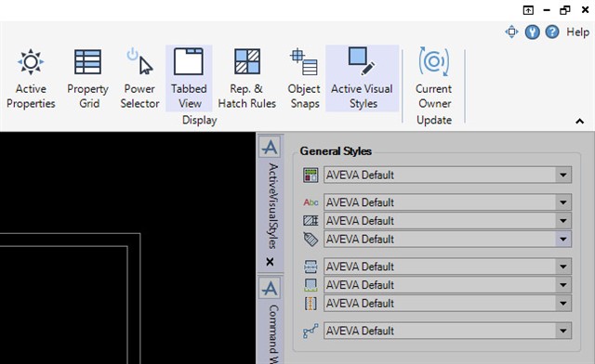Open help via question mark icon
The image size is (595, 364).
pyautogui.click(x=552, y=32)
